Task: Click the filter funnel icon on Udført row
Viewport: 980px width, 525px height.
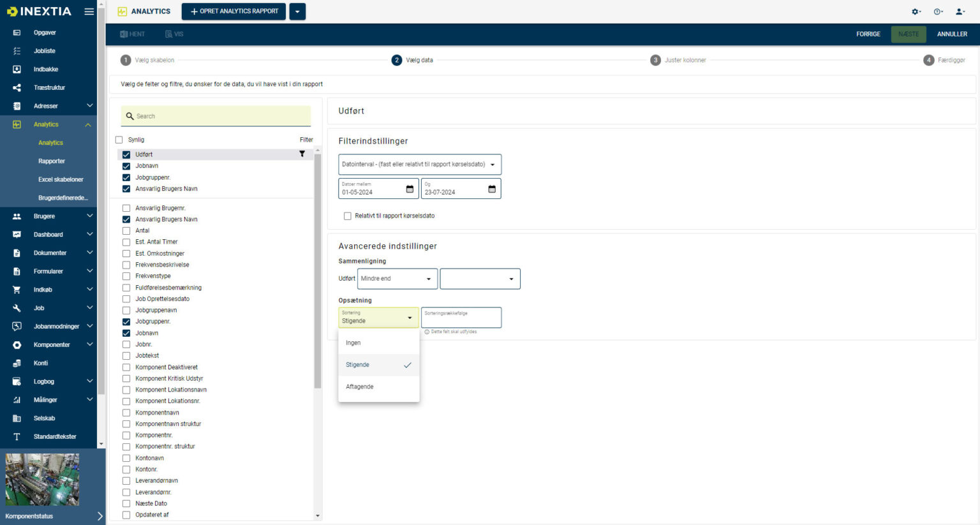Action: [302, 154]
